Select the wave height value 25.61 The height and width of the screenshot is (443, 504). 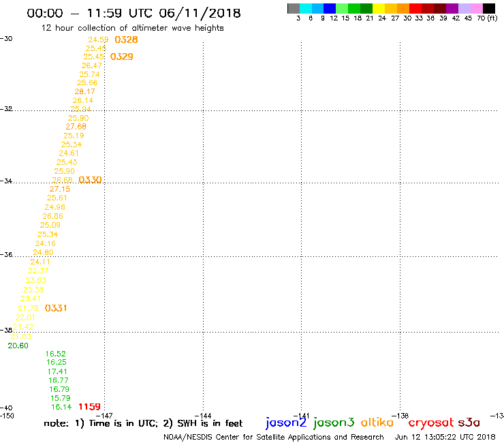click(x=57, y=198)
